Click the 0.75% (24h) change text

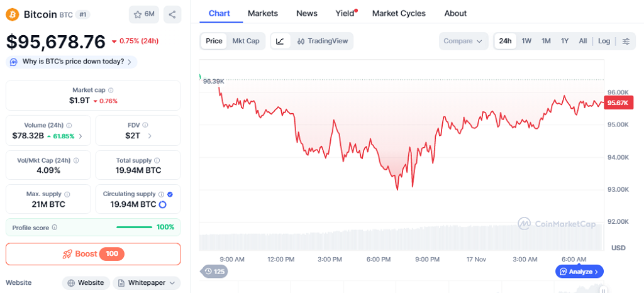click(x=135, y=41)
